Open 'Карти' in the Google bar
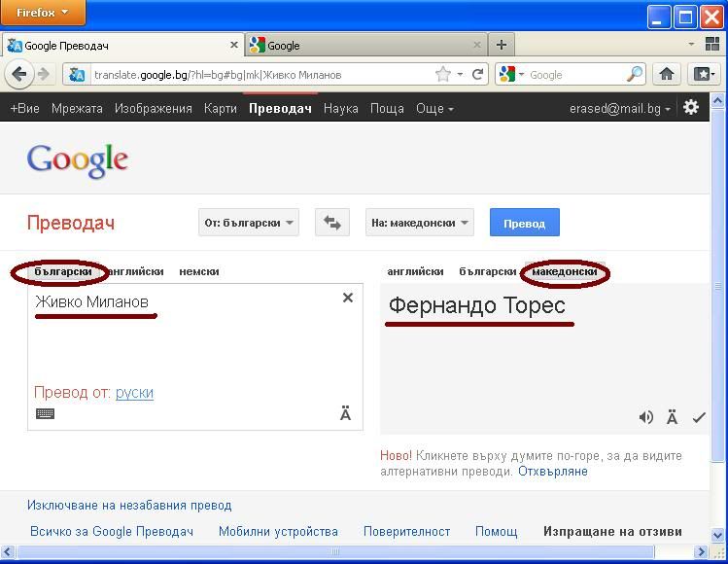728x564 pixels. (221, 108)
